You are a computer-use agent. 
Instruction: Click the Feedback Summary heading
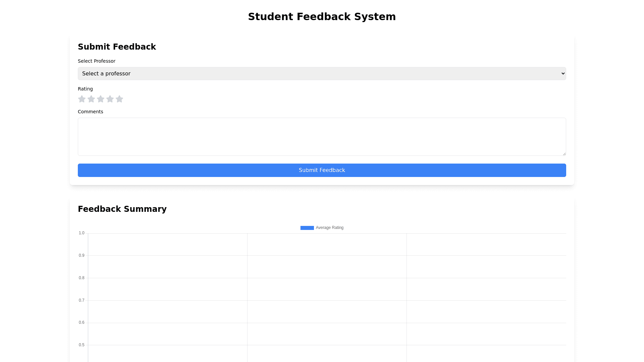[x=122, y=209]
